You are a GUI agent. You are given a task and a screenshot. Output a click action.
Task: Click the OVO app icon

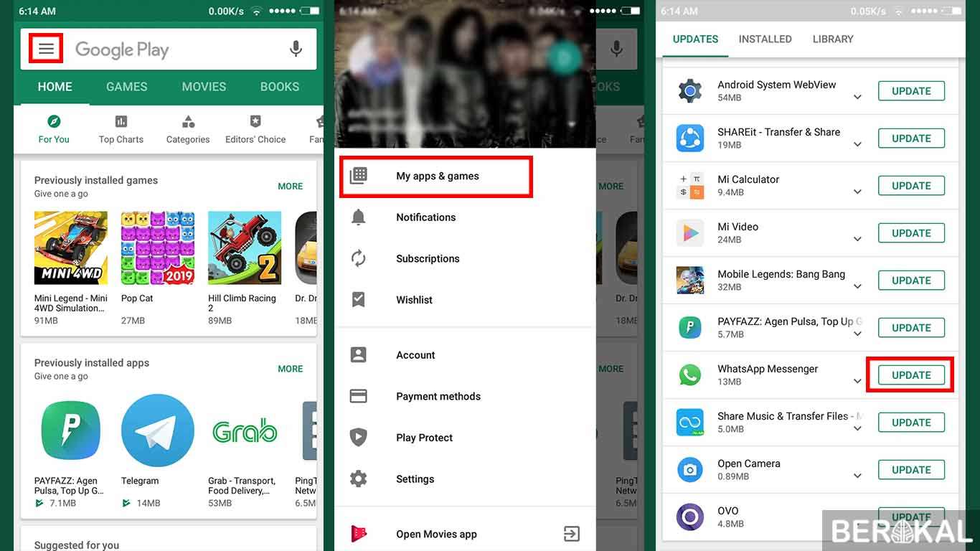click(690, 517)
